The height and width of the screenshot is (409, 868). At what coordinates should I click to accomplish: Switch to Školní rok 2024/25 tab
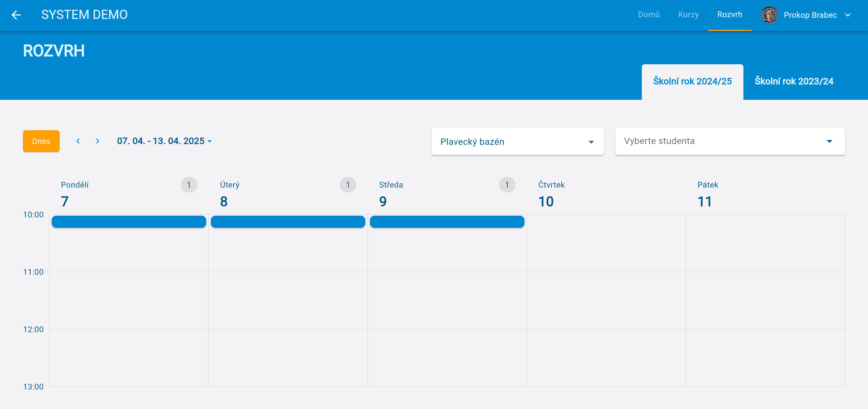tap(692, 81)
